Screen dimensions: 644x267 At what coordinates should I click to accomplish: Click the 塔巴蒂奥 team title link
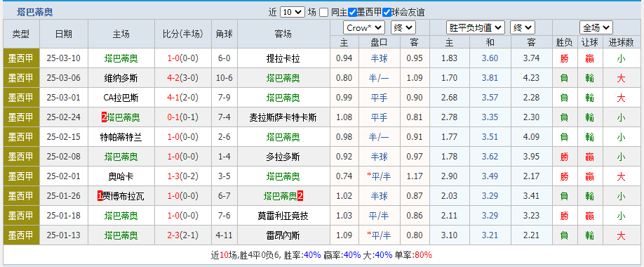pyautogui.click(x=35, y=13)
